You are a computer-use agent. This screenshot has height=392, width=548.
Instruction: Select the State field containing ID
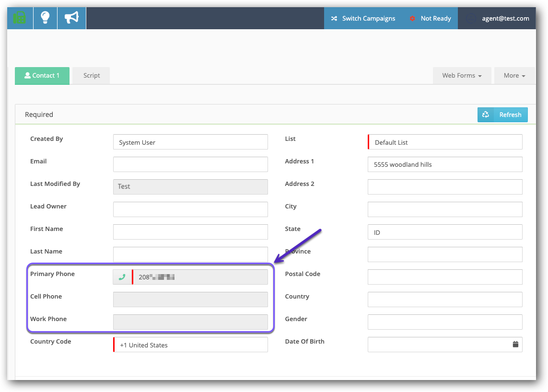click(x=445, y=232)
